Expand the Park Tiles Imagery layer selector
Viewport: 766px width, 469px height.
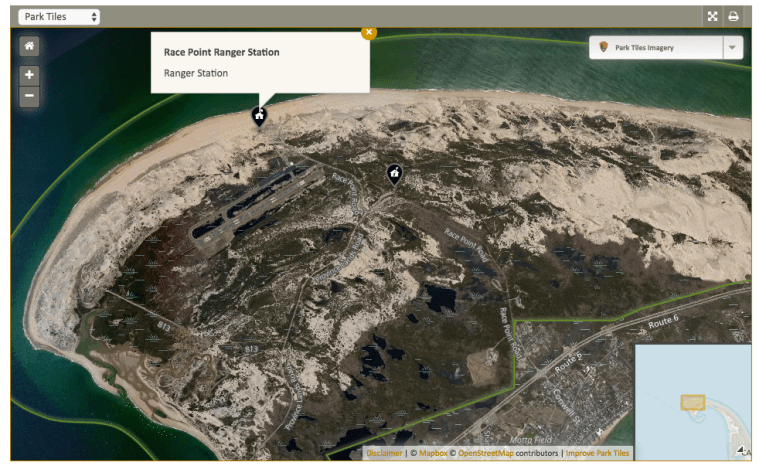click(x=656, y=48)
